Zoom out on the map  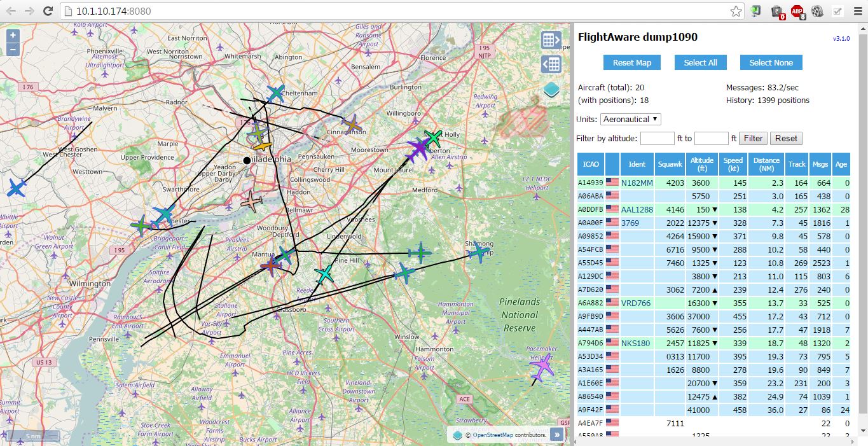[13, 50]
